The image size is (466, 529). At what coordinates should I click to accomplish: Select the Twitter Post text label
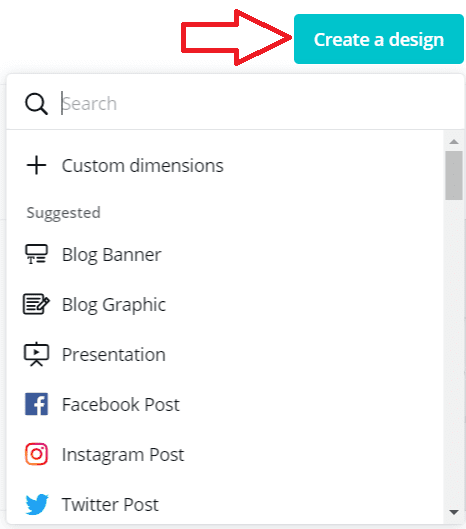coord(110,505)
